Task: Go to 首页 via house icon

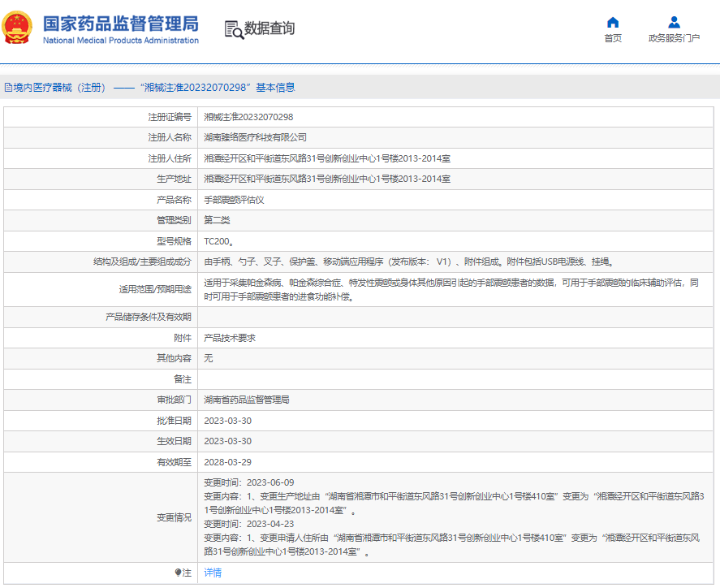Action: click(613, 22)
